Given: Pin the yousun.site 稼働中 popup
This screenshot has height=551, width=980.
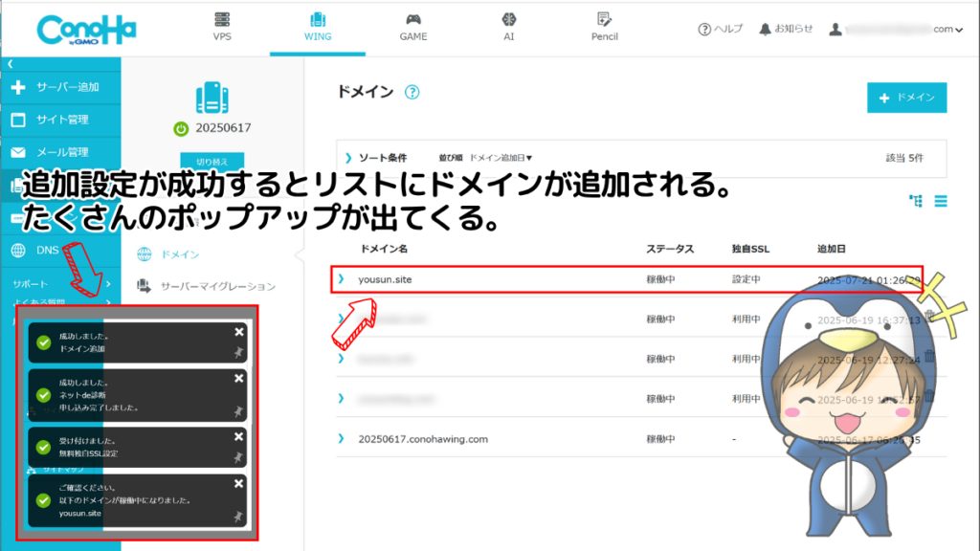Looking at the screenshot, I should [x=238, y=517].
